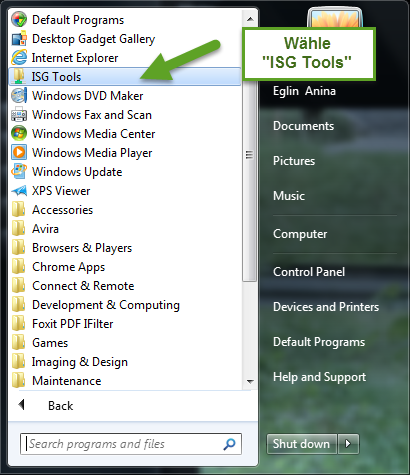Expand the Avira label

click(45, 229)
